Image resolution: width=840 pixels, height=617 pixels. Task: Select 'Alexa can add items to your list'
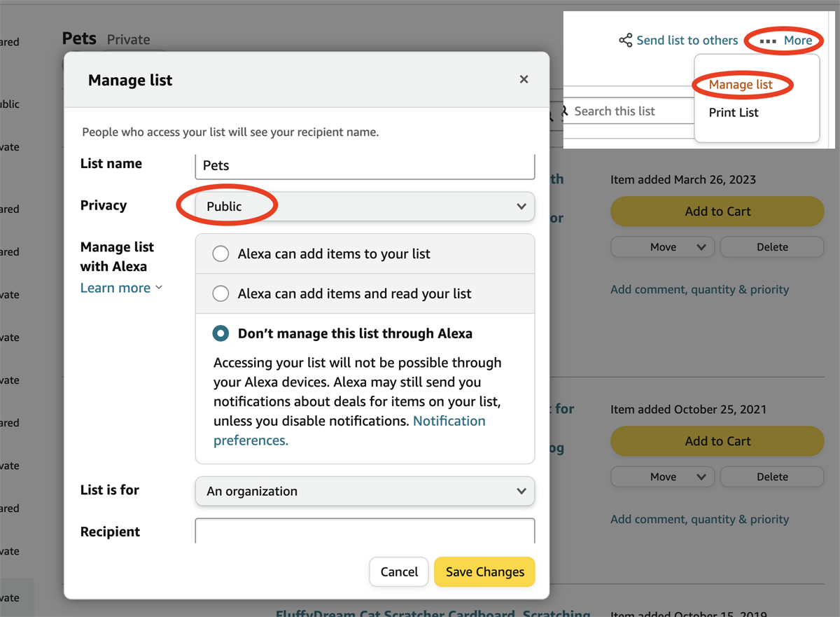pos(221,254)
